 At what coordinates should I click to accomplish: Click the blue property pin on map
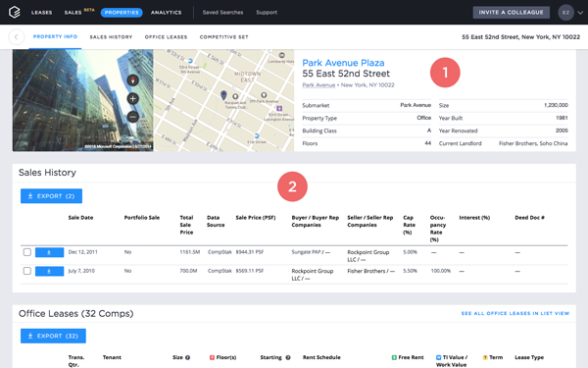tap(223, 95)
